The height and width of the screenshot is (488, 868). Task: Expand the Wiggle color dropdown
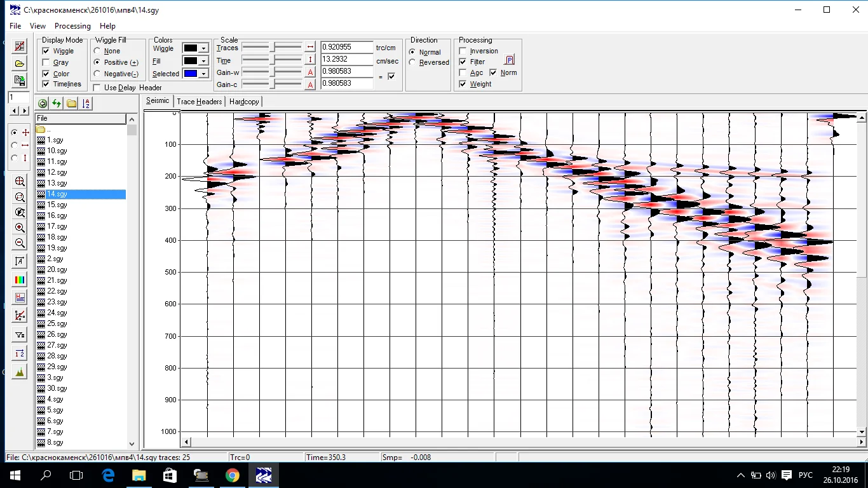[x=203, y=48]
